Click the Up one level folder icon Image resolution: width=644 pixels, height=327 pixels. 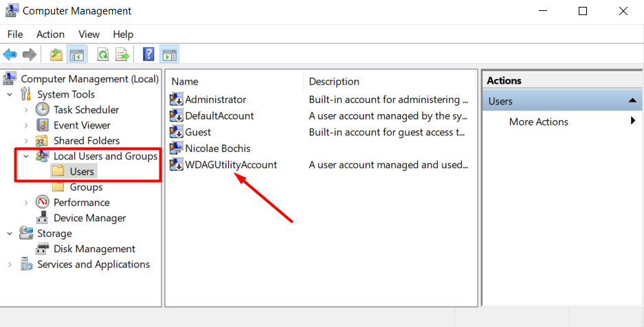(56, 54)
